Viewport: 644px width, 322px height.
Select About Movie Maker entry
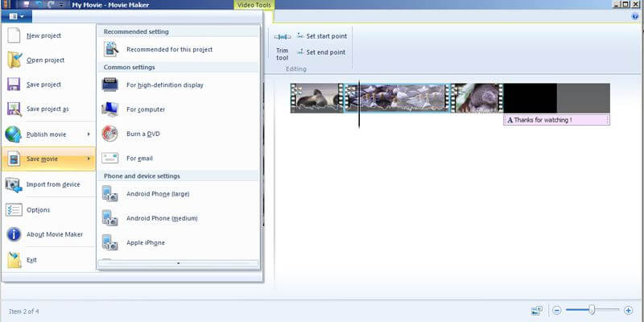click(48, 234)
